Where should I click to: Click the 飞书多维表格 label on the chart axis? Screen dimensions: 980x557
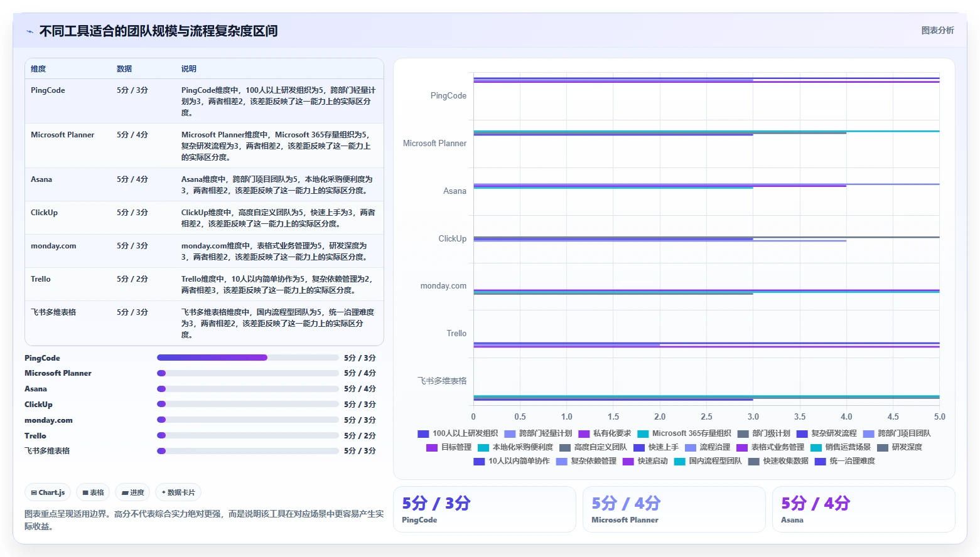(443, 381)
